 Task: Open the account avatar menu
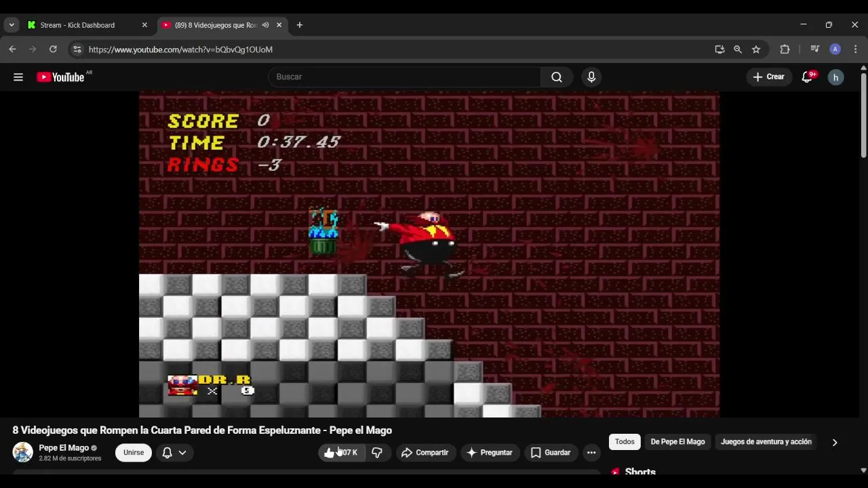point(835,77)
